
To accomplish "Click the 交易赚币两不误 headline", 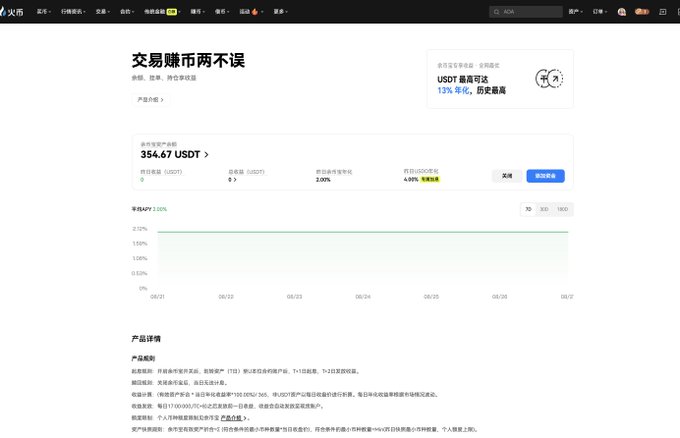I will click(188, 60).
